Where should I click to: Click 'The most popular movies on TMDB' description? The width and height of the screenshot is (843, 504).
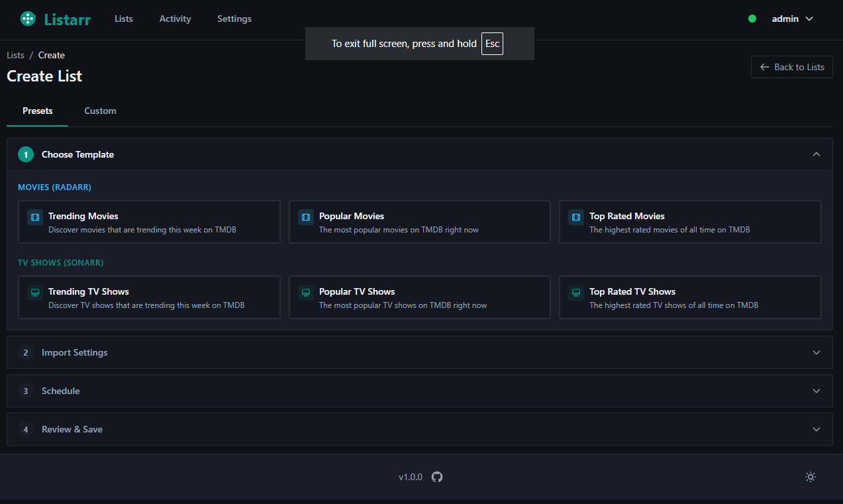coord(399,230)
